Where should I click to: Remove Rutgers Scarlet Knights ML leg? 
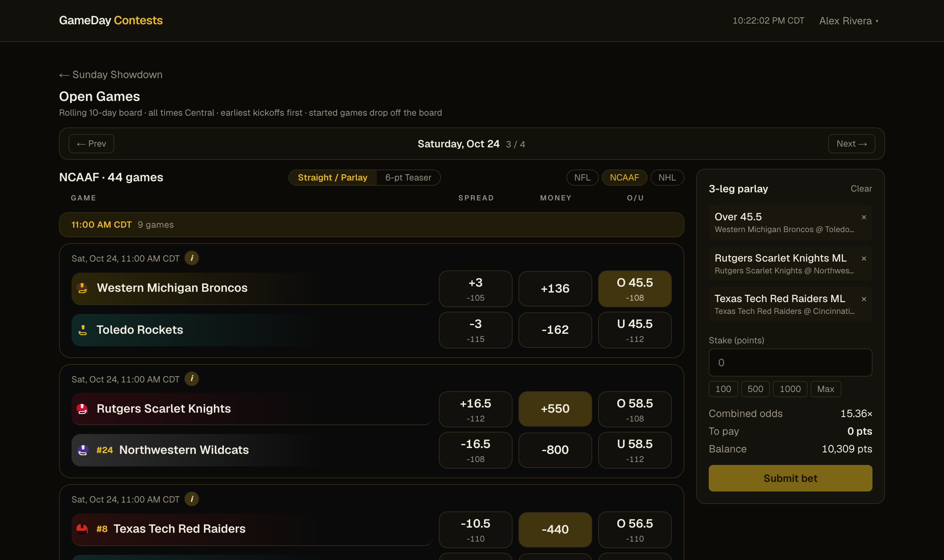(x=864, y=259)
